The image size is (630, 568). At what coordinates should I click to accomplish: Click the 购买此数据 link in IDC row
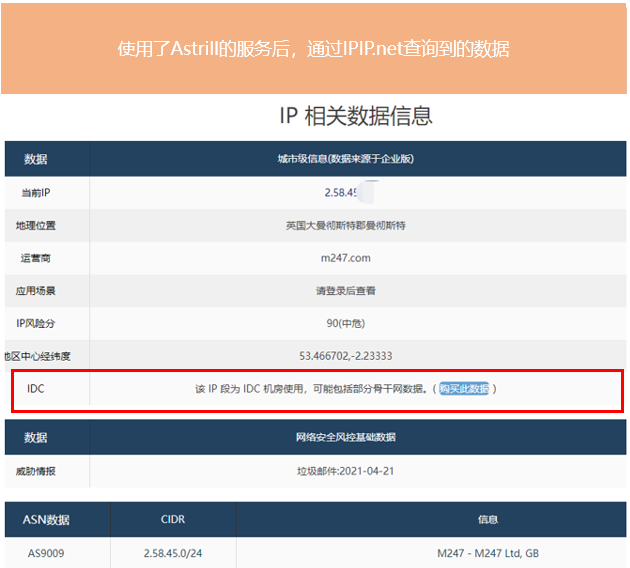[464, 388]
